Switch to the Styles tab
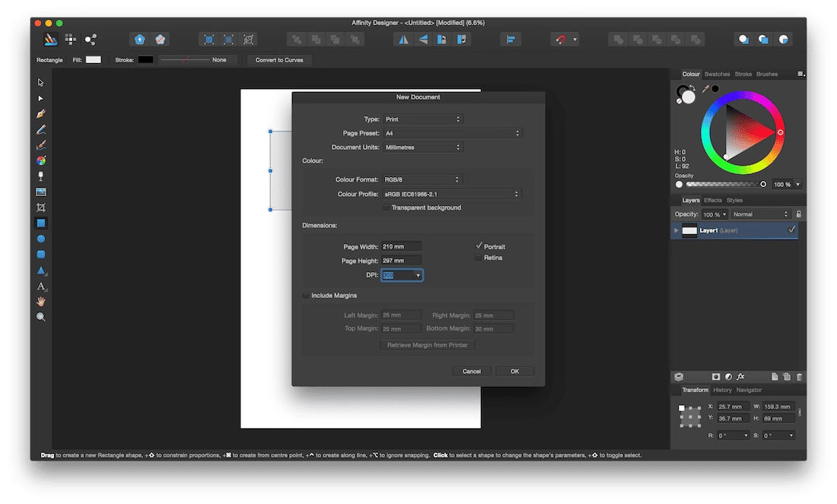The height and width of the screenshot is (504, 837). tap(734, 201)
